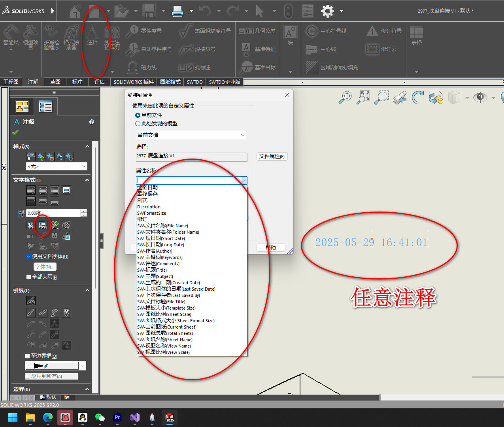The height and width of the screenshot is (427, 504).
Task: Open the style <无> dropdown
Action: click(57, 166)
